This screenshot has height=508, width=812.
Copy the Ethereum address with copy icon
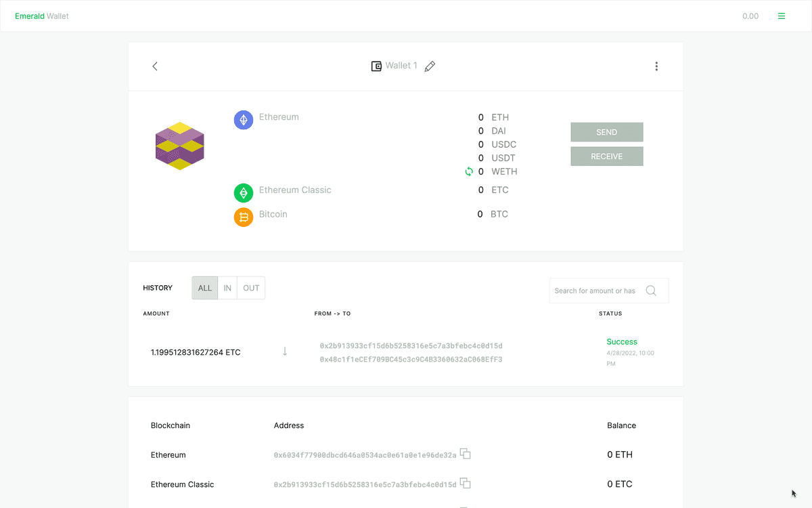point(465,454)
